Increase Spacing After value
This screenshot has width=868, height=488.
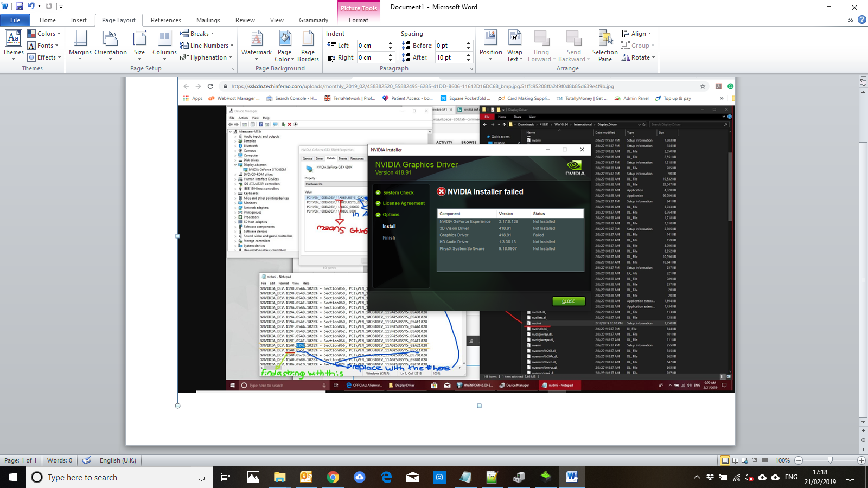(x=469, y=55)
